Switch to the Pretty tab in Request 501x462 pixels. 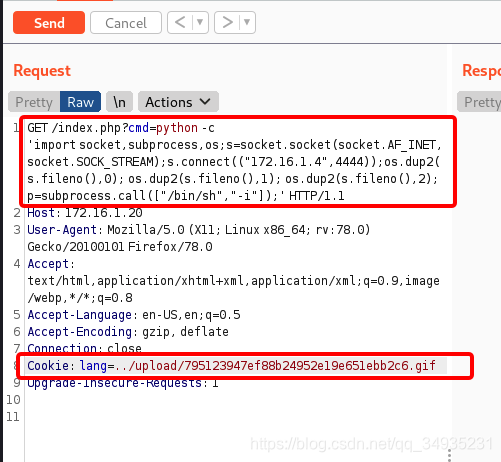[34, 102]
